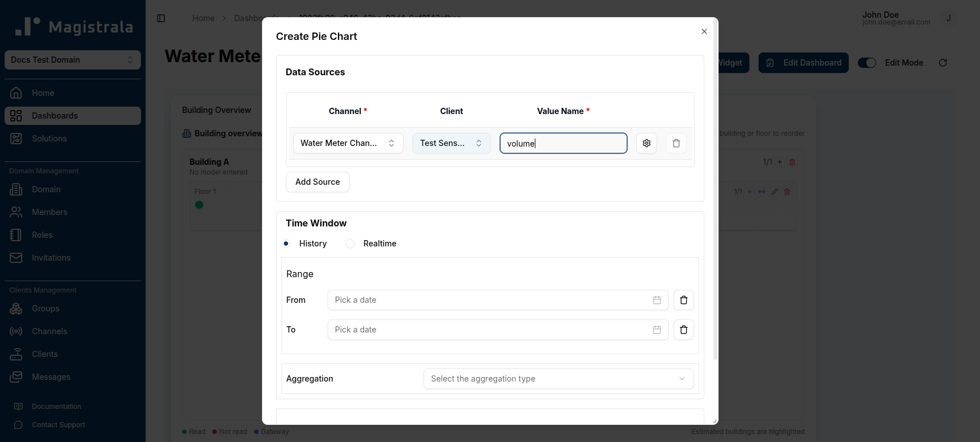980x442 pixels.
Task: Open the From date picker
Action: 498,300
